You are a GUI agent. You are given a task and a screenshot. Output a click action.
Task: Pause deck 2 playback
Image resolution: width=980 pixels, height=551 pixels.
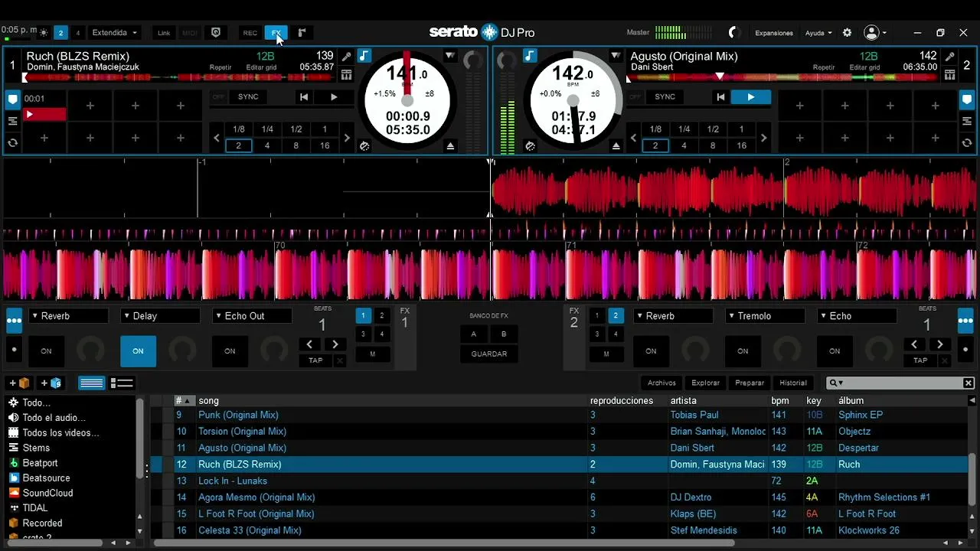[750, 97]
